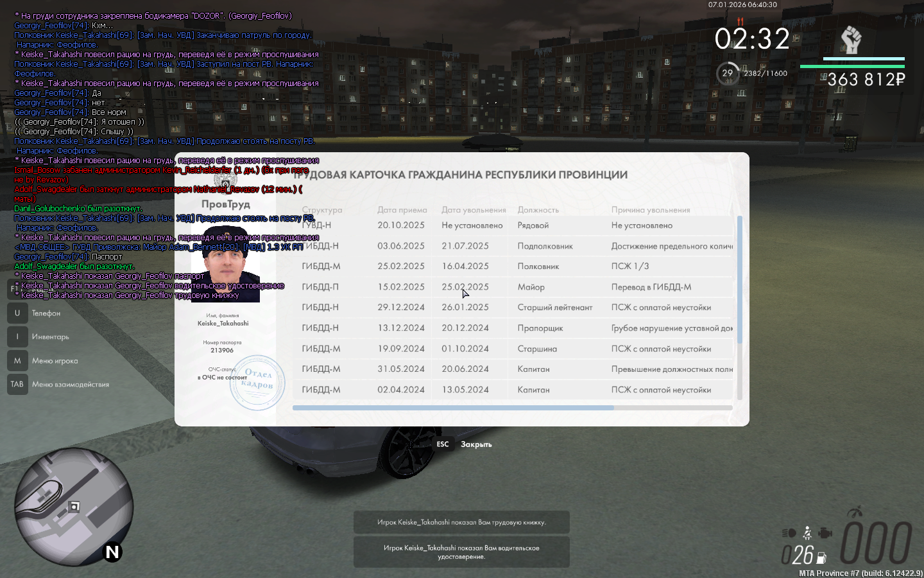Image resolution: width=924 pixels, height=578 pixels.
Task: Open Меню взаимодействия entry
Action: [x=71, y=385]
